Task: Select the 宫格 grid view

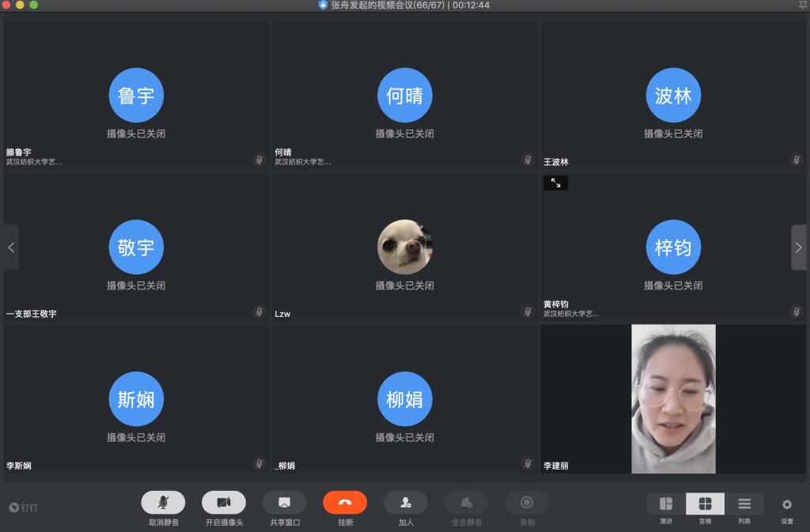Action: [x=705, y=504]
